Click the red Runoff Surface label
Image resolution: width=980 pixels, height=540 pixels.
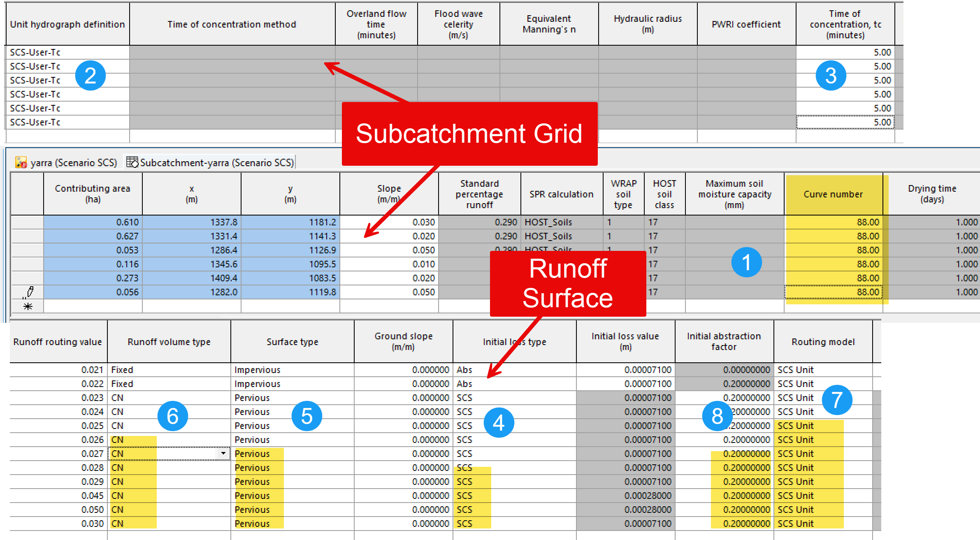point(567,283)
